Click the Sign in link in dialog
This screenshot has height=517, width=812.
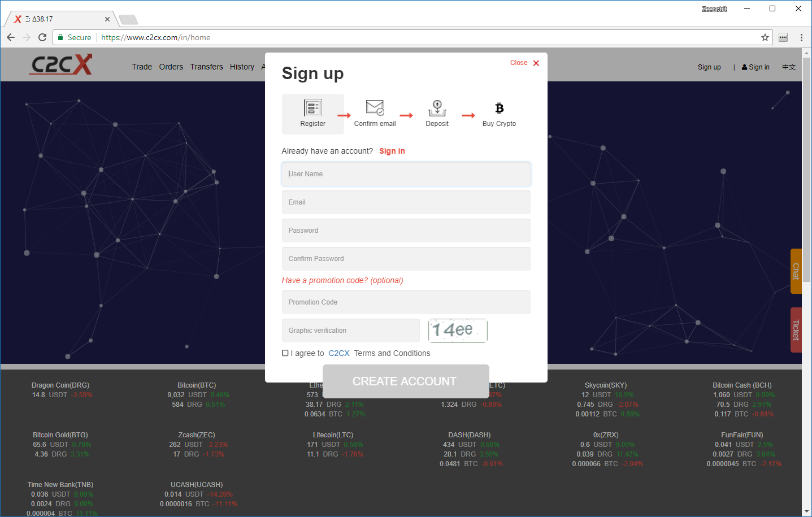[x=392, y=151]
